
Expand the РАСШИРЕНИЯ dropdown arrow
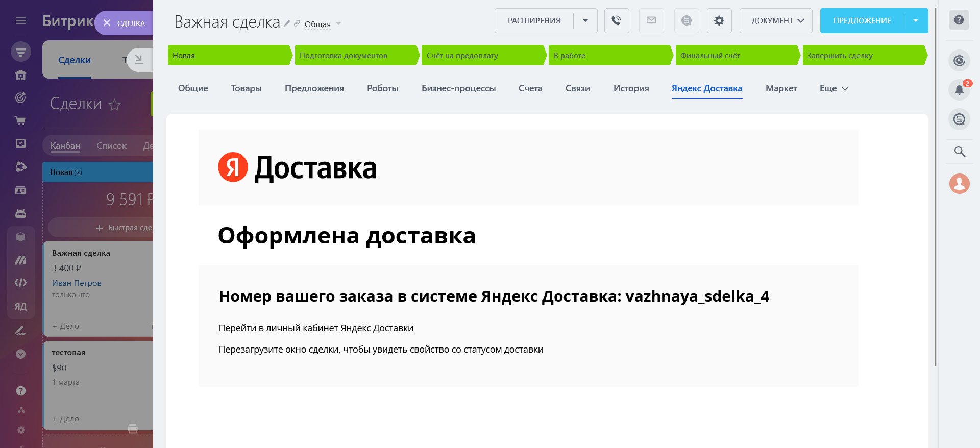(585, 21)
